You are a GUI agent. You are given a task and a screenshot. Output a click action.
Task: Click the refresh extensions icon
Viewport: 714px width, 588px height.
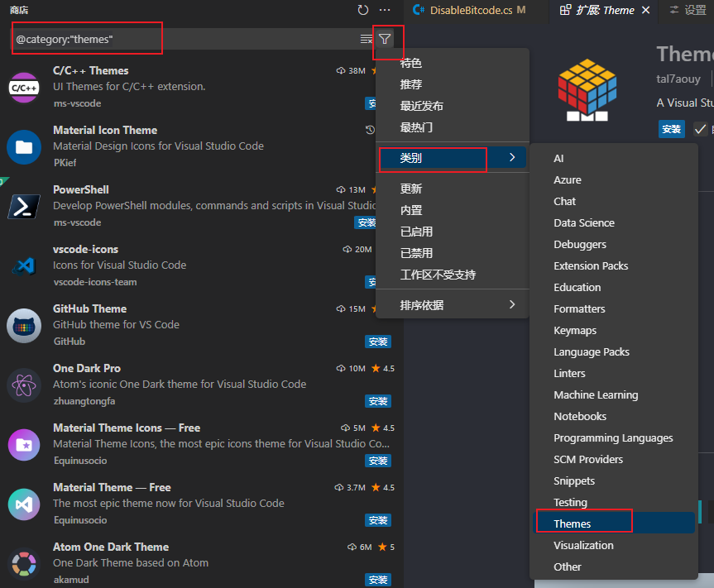362,10
